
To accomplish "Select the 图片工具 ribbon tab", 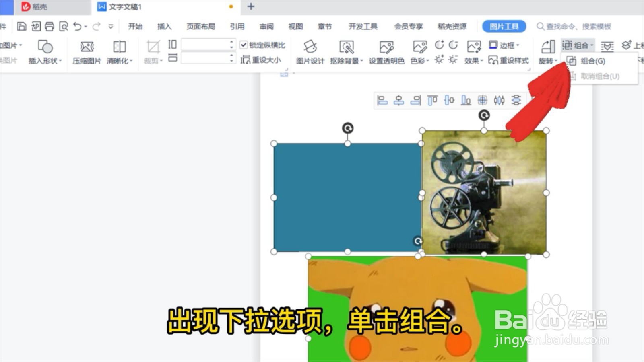I will [504, 27].
